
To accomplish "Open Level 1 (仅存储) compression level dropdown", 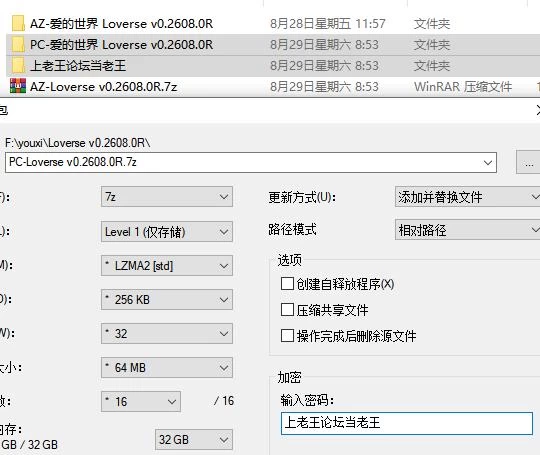I will pos(167,231).
